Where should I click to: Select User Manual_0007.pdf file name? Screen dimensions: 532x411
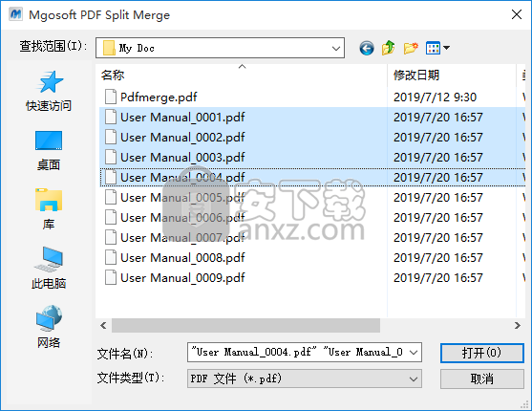click(182, 237)
